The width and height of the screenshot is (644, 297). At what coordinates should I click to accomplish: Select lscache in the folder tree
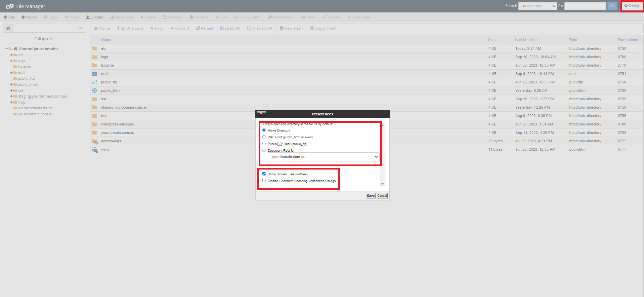click(x=25, y=67)
